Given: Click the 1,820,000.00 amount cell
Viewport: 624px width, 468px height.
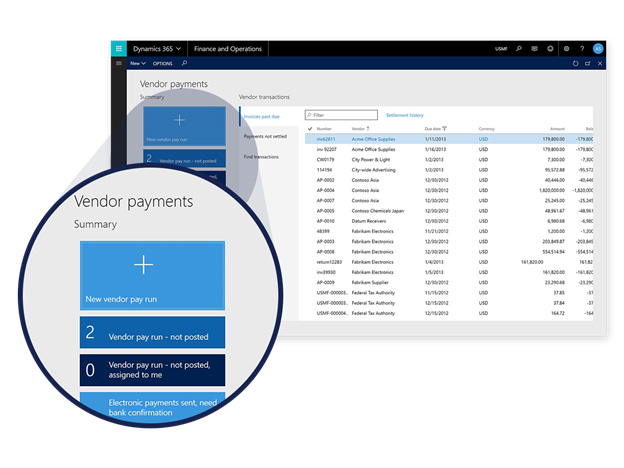Looking at the screenshot, I should point(552,190).
